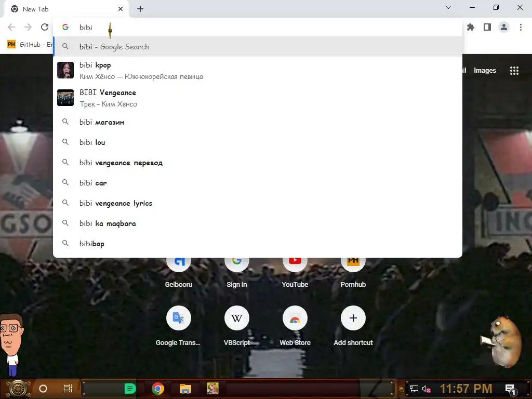Select 'bibi vengeance lyrics' suggestion
The image size is (532, 399).
coord(258,203)
